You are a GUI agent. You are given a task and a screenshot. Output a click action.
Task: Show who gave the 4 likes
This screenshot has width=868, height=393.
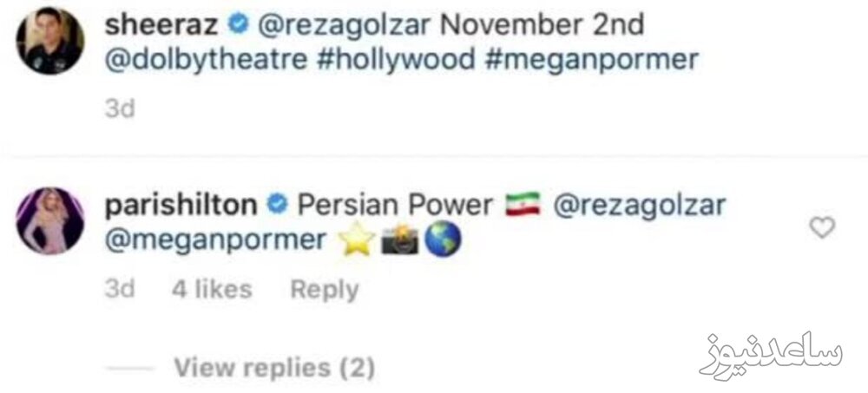pyautogui.click(x=212, y=290)
